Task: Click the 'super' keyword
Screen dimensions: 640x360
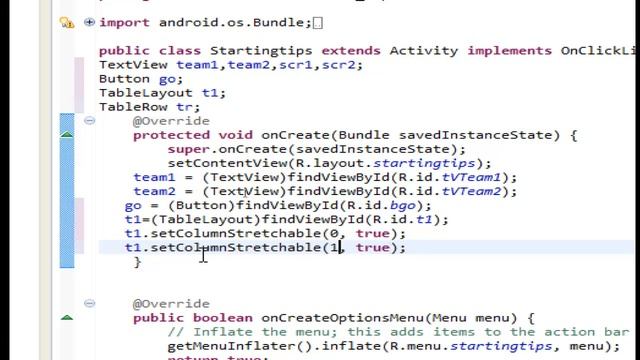Action: point(189,150)
